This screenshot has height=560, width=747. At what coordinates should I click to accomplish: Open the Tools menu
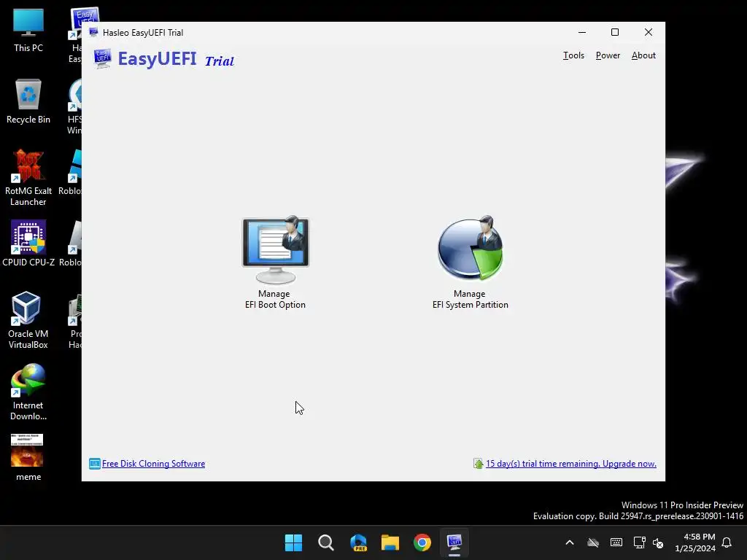(573, 55)
